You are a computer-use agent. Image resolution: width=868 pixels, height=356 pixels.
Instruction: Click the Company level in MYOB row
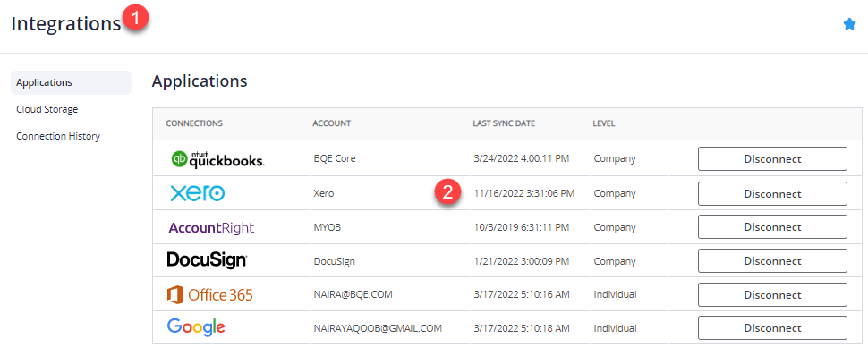[615, 227]
